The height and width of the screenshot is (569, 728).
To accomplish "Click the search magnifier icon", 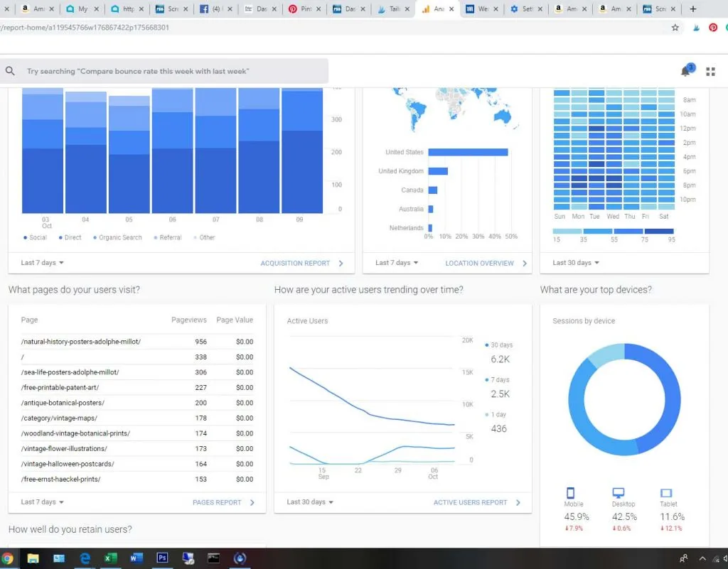I will [x=11, y=71].
